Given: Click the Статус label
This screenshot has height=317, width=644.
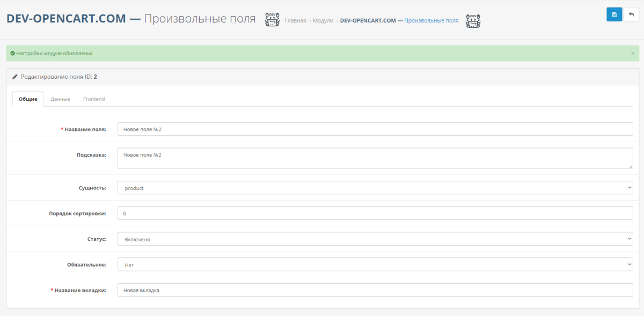Looking at the screenshot, I should pyautogui.click(x=97, y=239).
